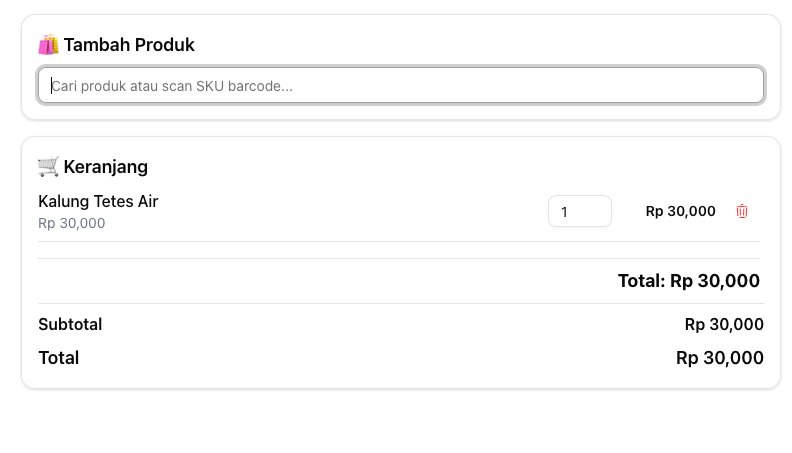Click the shopping cart icon beside Keranjang
792x453 pixels.
(x=48, y=166)
